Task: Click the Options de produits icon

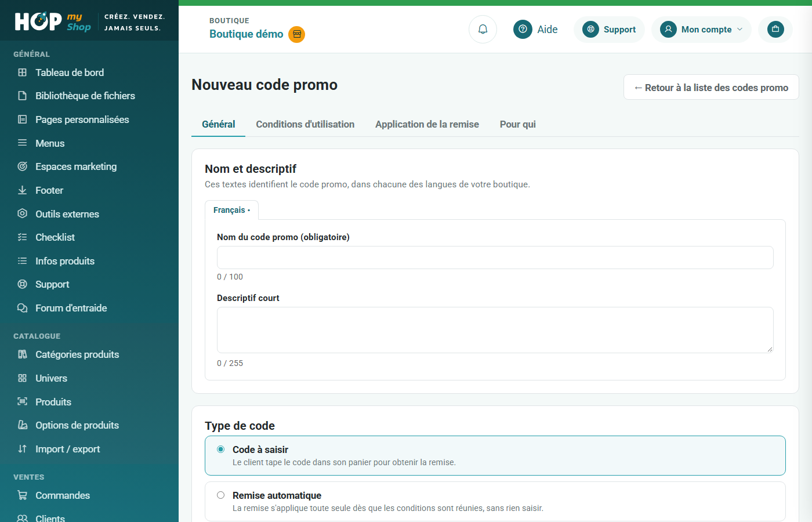Action: (23, 425)
